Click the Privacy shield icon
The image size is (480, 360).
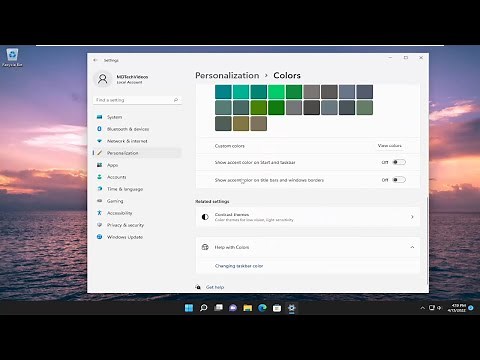pos(99,225)
